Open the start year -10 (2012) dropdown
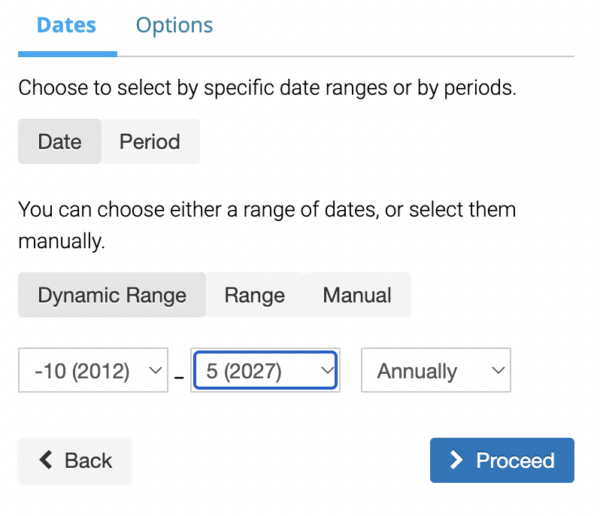Screen dimensions: 600x516 point(93,371)
